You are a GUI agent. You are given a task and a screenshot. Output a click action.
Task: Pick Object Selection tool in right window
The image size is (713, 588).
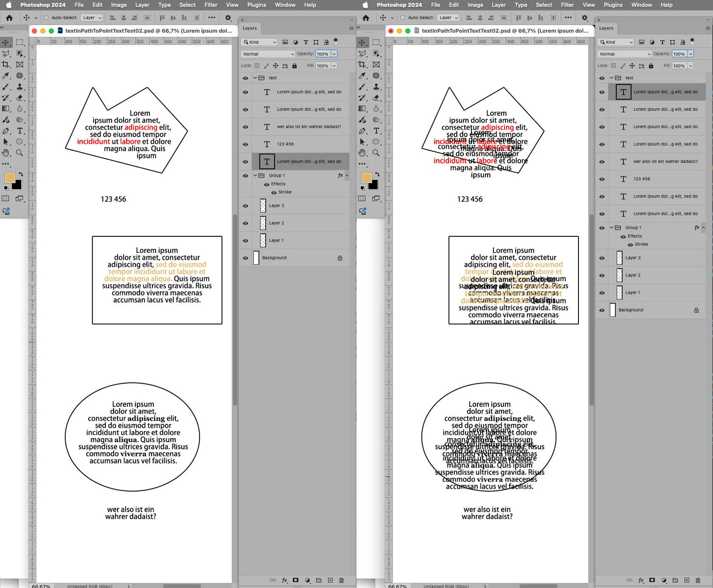pyautogui.click(x=376, y=53)
